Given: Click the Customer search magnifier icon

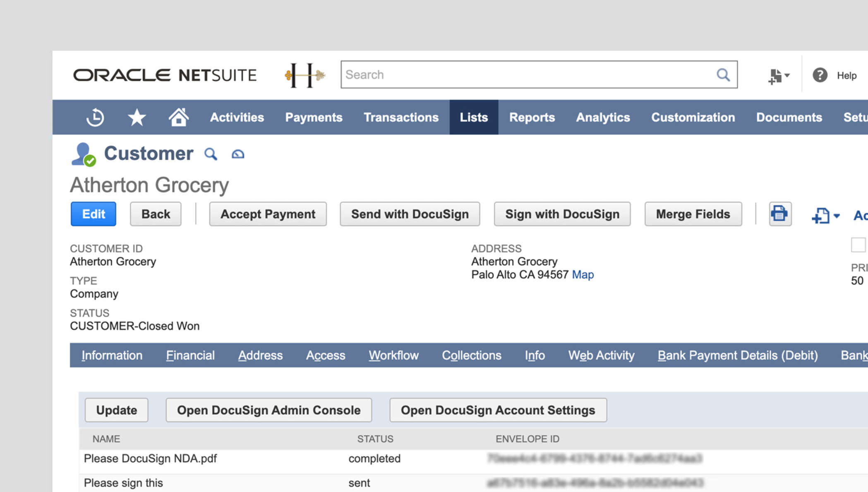Looking at the screenshot, I should coord(211,154).
